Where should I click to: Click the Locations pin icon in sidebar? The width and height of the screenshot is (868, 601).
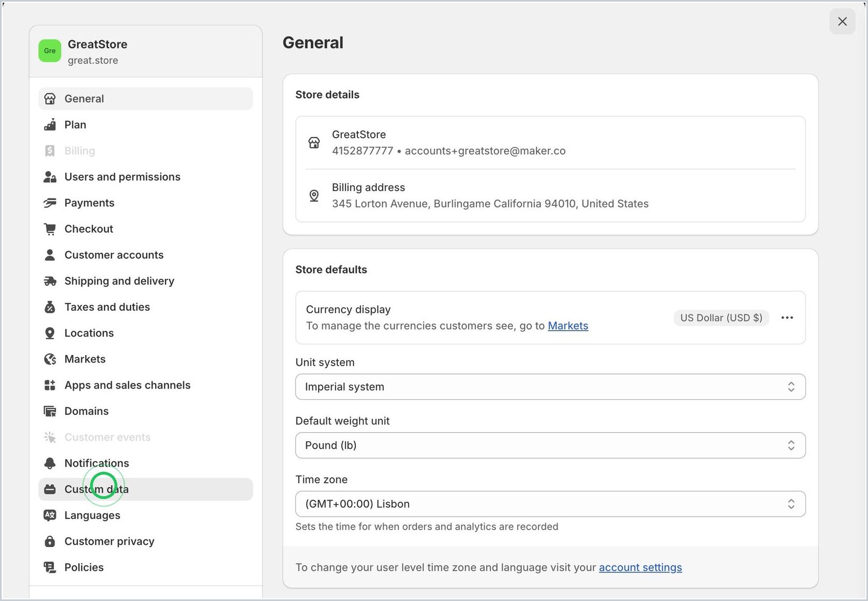(50, 333)
